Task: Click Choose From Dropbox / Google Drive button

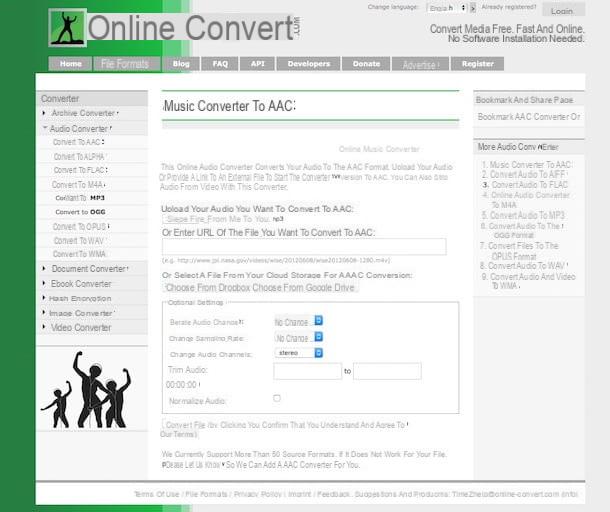Action: tap(260, 288)
